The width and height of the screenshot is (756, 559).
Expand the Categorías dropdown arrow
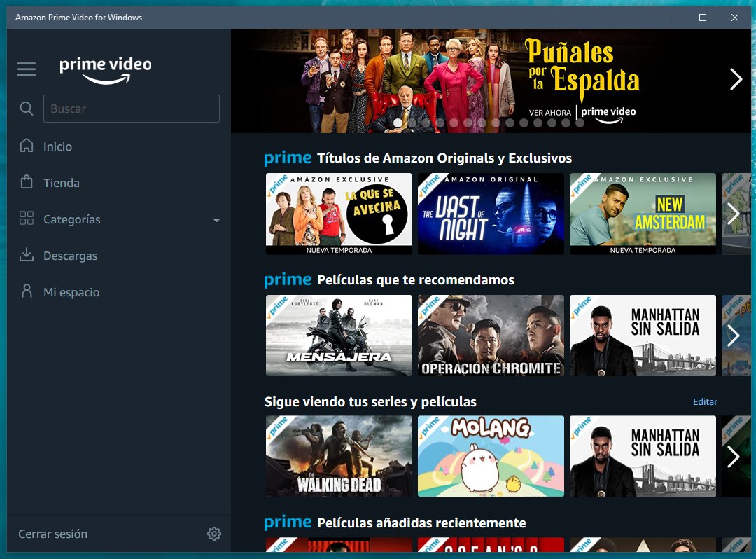pyautogui.click(x=216, y=220)
